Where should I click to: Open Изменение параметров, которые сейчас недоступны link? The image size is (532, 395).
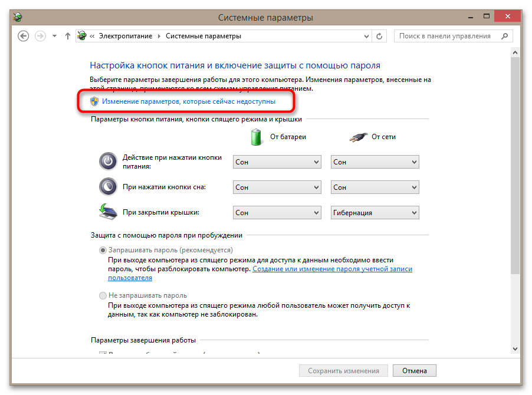pos(189,101)
